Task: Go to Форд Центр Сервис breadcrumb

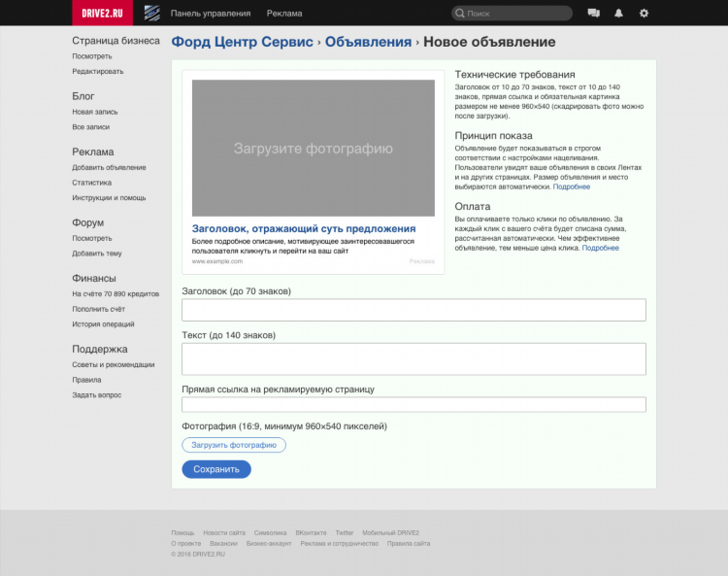Action: [243, 42]
